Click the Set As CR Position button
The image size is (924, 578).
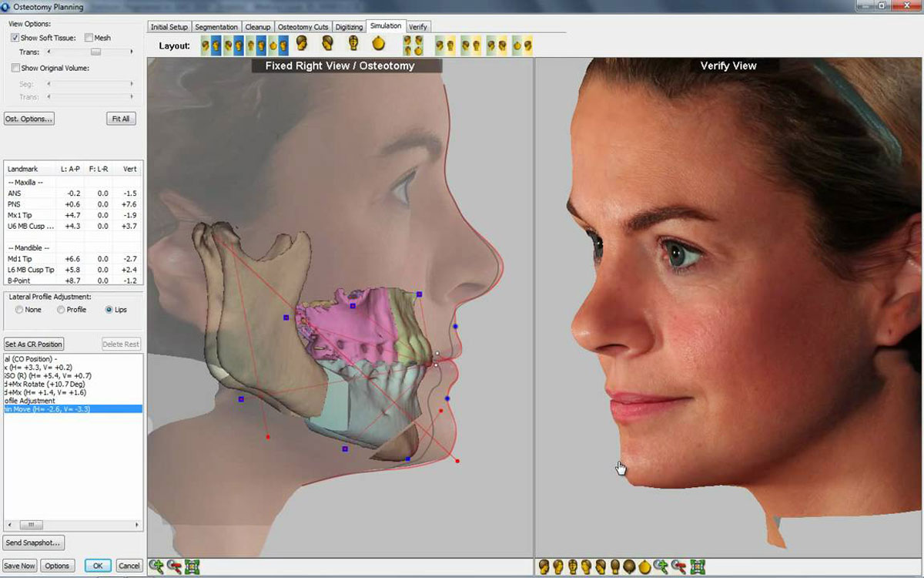pos(33,344)
